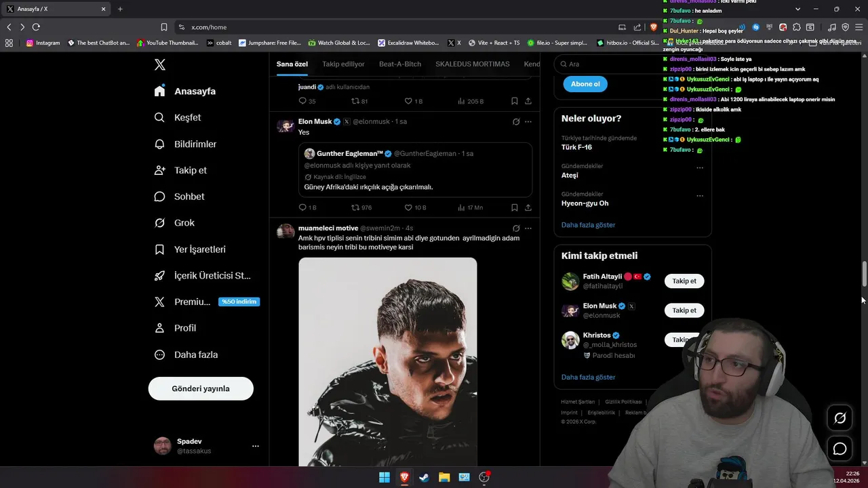Open Grok icon on Elon Musk post

[x=516, y=121]
